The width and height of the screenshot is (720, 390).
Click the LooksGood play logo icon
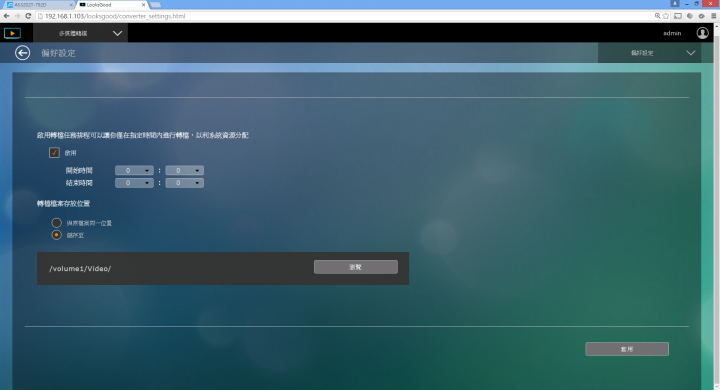pyautogui.click(x=12, y=33)
